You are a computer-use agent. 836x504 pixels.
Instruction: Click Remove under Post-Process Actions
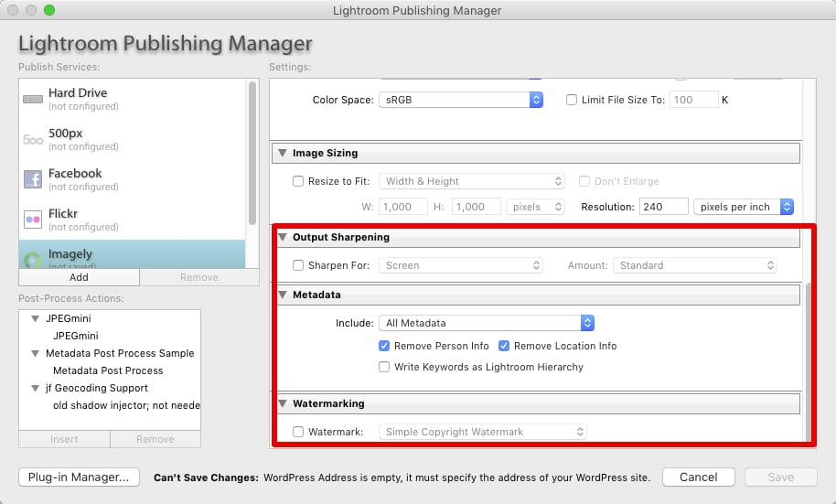(155, 439)
